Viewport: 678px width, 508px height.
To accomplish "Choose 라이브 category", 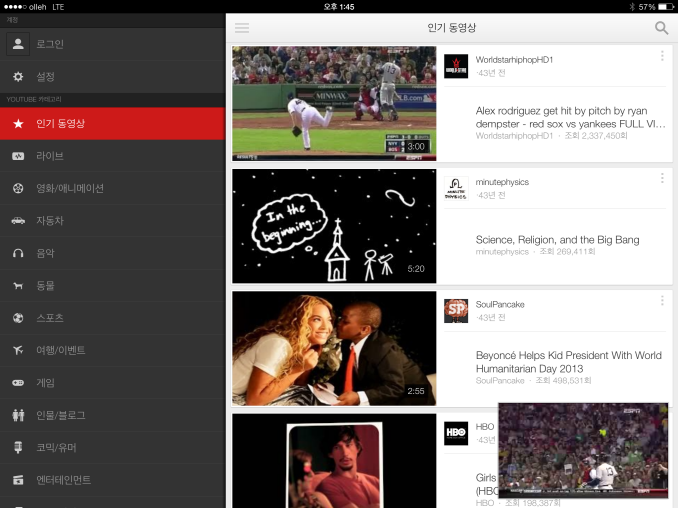I will tap(112, 156).
